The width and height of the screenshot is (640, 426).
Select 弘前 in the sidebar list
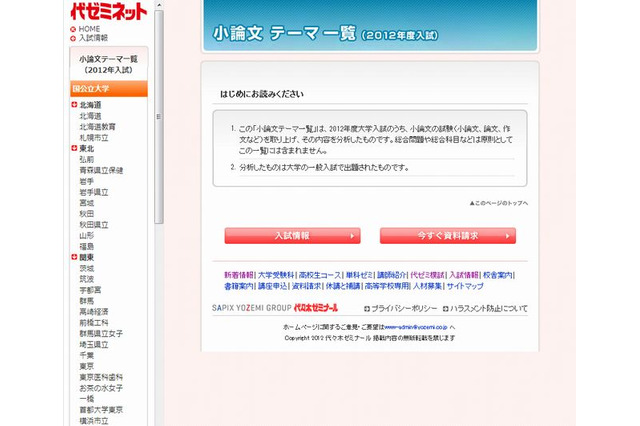(87, 160)
